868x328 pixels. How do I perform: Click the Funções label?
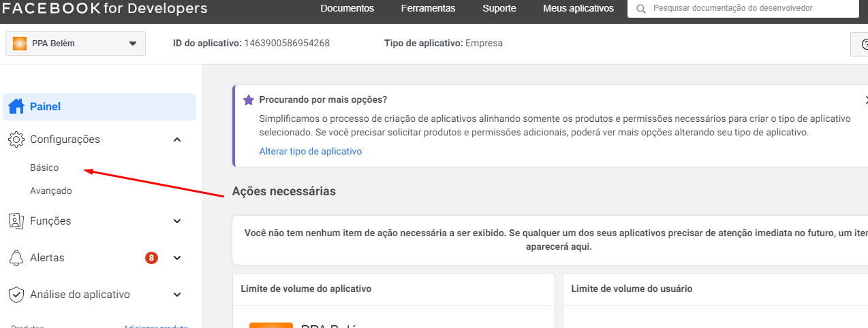click(x=50, y=221)
